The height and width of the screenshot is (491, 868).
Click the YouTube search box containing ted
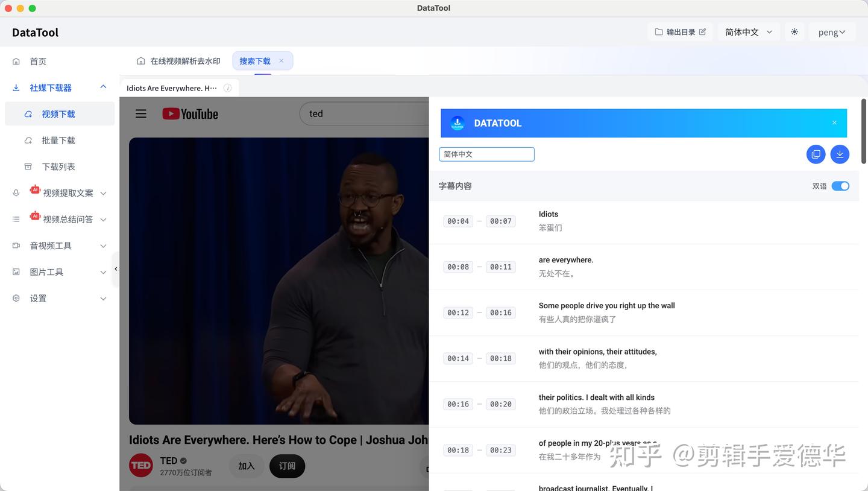[365, 113]
